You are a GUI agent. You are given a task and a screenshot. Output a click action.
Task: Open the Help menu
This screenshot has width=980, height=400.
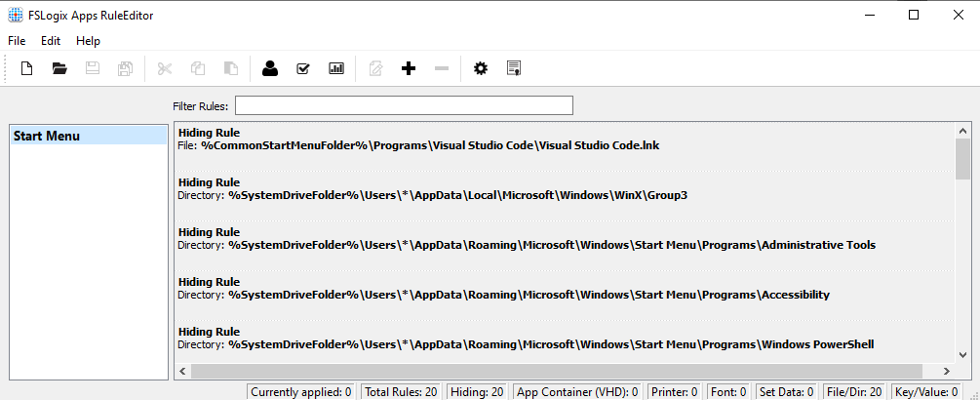coord(88,41)
